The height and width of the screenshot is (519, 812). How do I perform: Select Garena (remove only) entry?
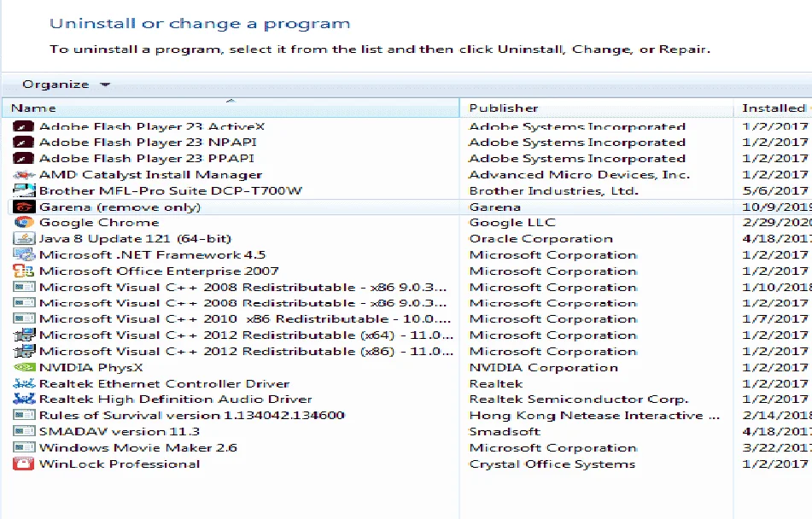(120, 207)
